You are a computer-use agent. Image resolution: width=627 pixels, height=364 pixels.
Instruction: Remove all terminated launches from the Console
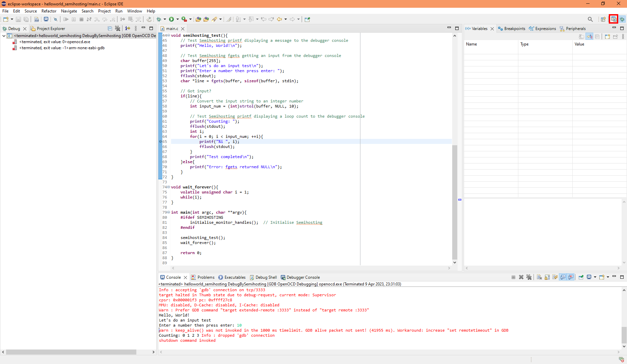pos(529,277)
